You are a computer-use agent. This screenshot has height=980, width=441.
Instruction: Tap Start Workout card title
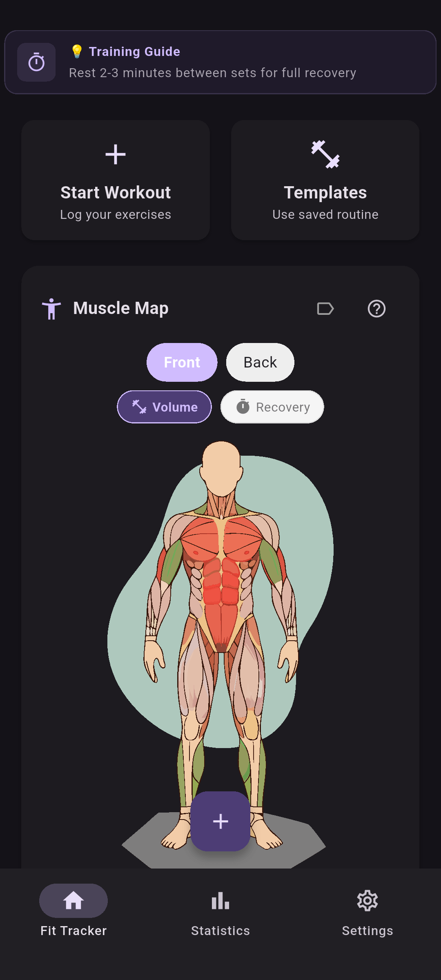116,192
